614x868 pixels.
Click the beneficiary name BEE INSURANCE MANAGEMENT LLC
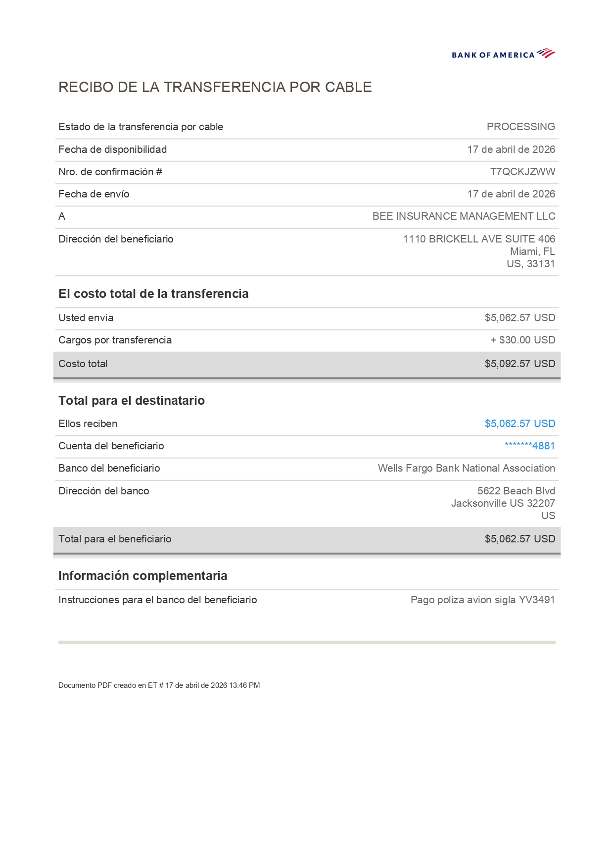click(464, 216)
